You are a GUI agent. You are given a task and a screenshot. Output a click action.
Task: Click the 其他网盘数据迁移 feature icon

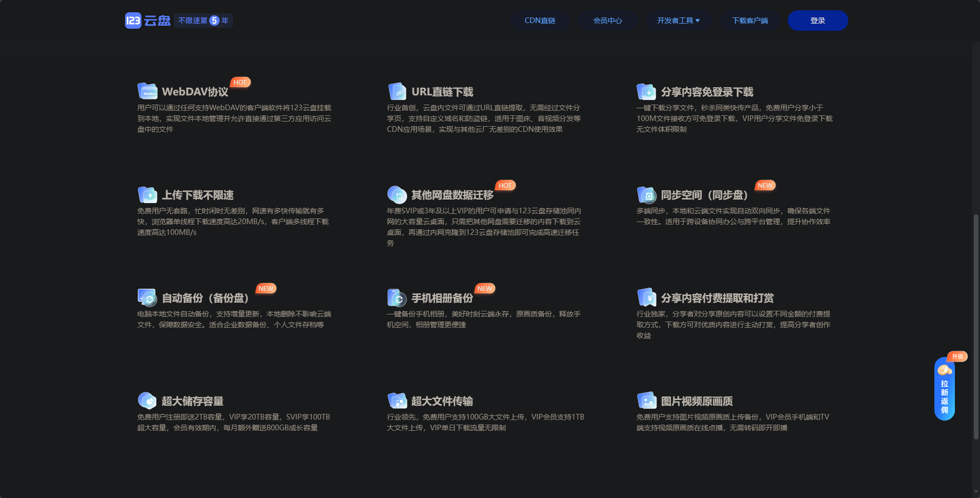397,195
